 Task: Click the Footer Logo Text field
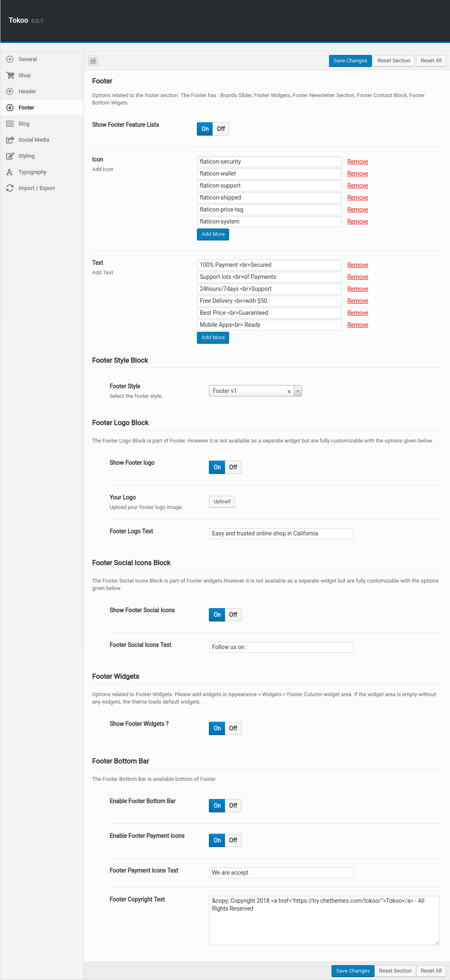point(281,533)
